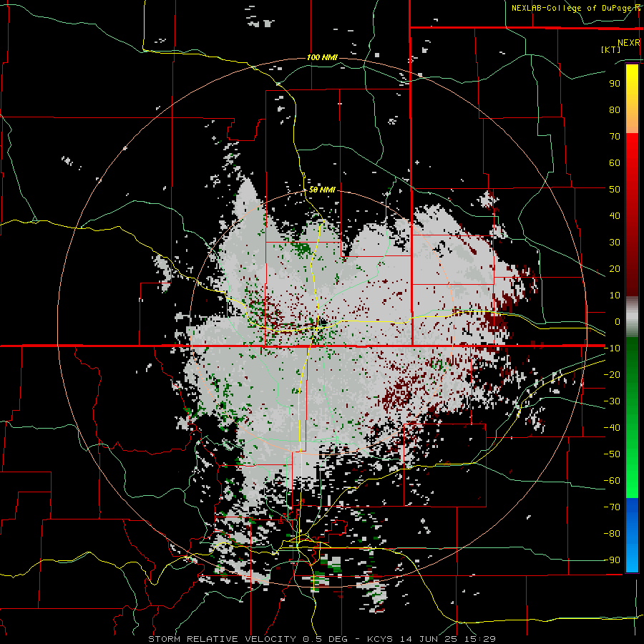Click the NEXR label above the color scale
The height and width of the screenshot is (644, 644).
pos(629,43)
